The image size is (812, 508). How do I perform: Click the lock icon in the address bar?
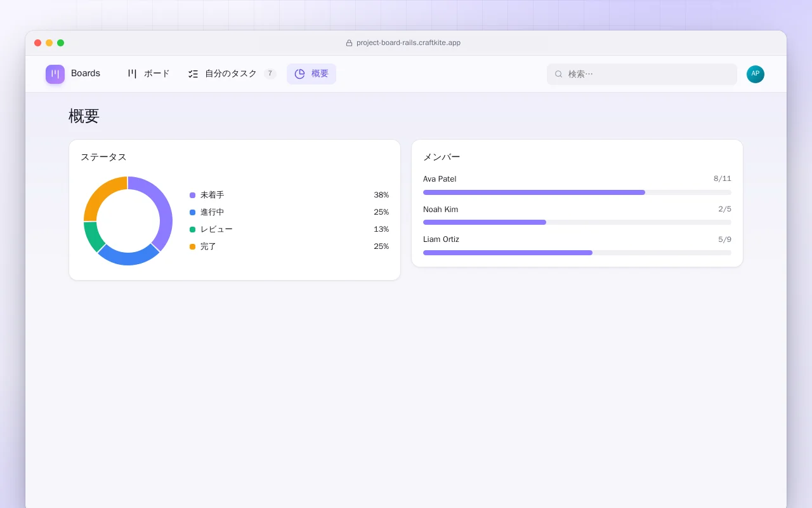pyautogui.click(x=349, y=43)
